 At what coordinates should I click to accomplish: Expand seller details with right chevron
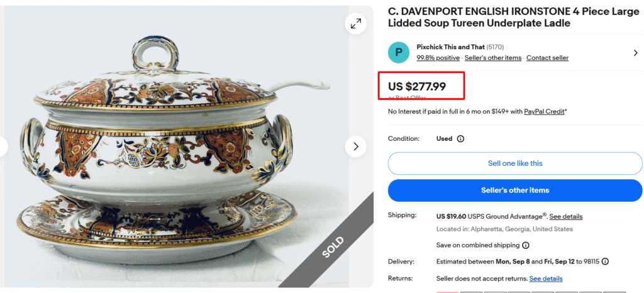pos(635,53)
